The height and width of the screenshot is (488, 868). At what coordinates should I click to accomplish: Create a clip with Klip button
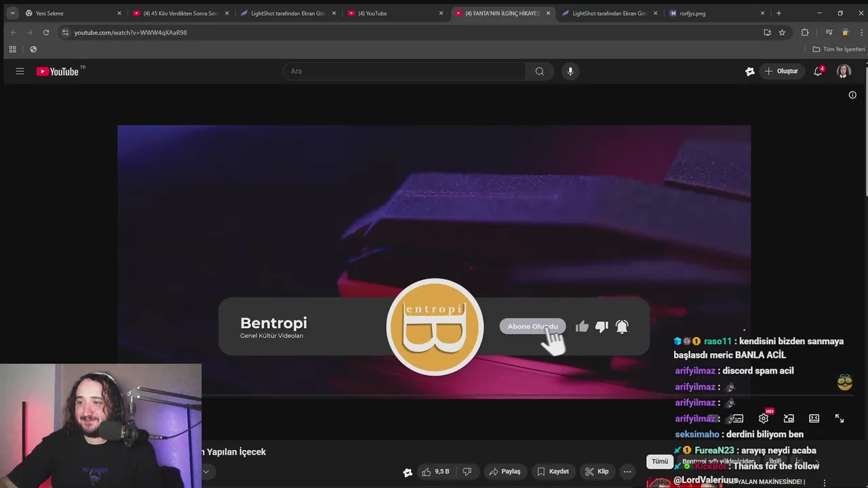[x=597, y=472]
